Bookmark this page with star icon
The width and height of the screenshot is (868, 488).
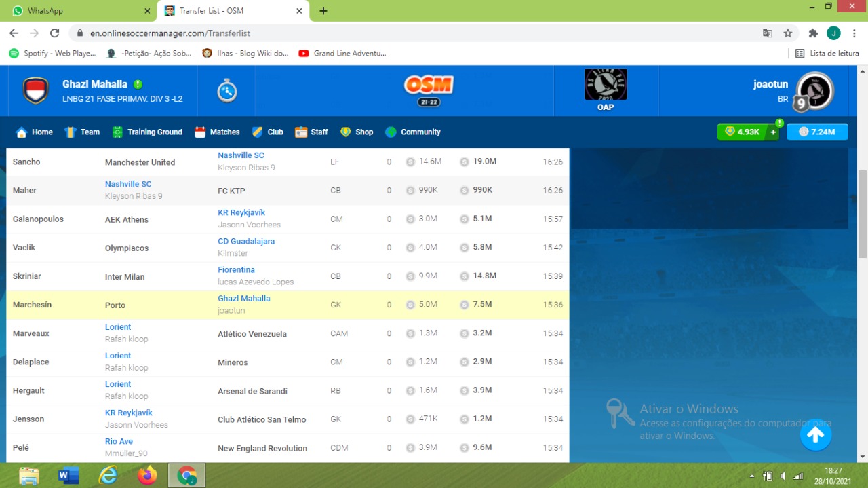pyautogui.click(x=788, y=33)
